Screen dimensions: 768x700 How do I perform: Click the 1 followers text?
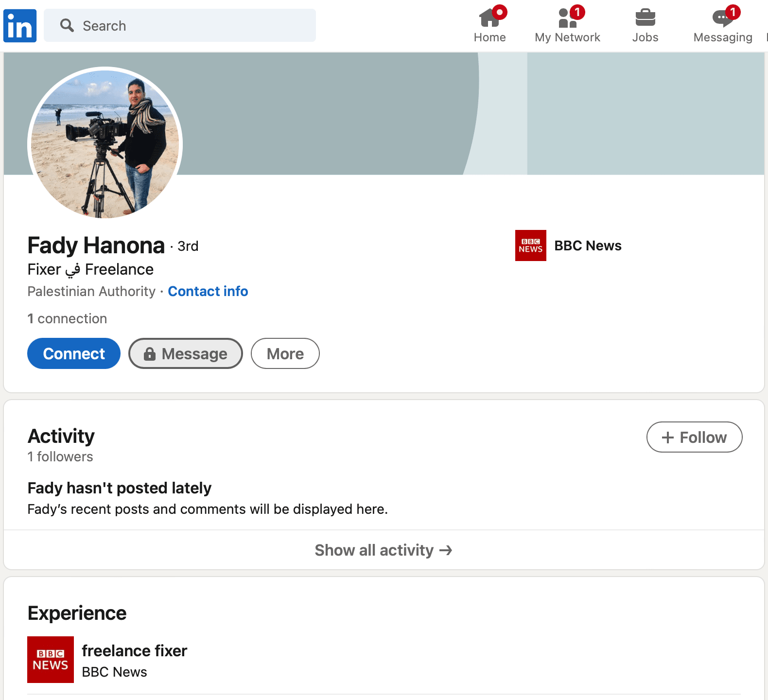point(60,457)
